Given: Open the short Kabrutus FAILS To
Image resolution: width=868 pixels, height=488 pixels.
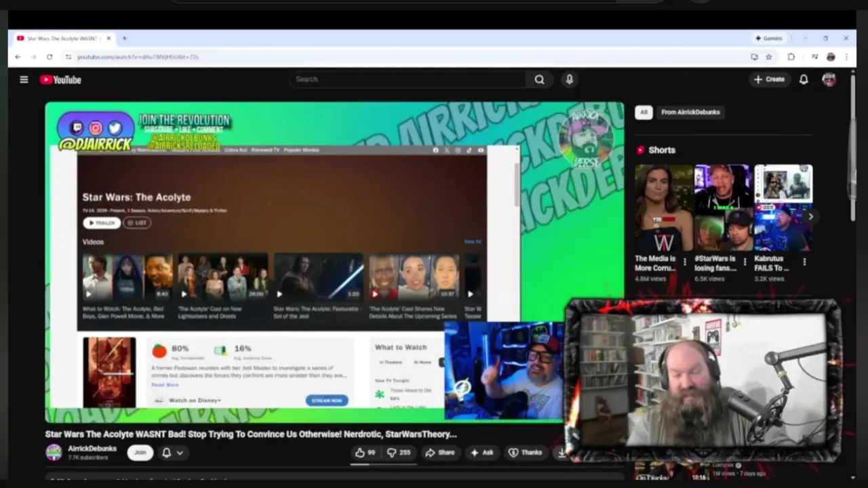Looking at the screenshot, I should click(783, 208).
